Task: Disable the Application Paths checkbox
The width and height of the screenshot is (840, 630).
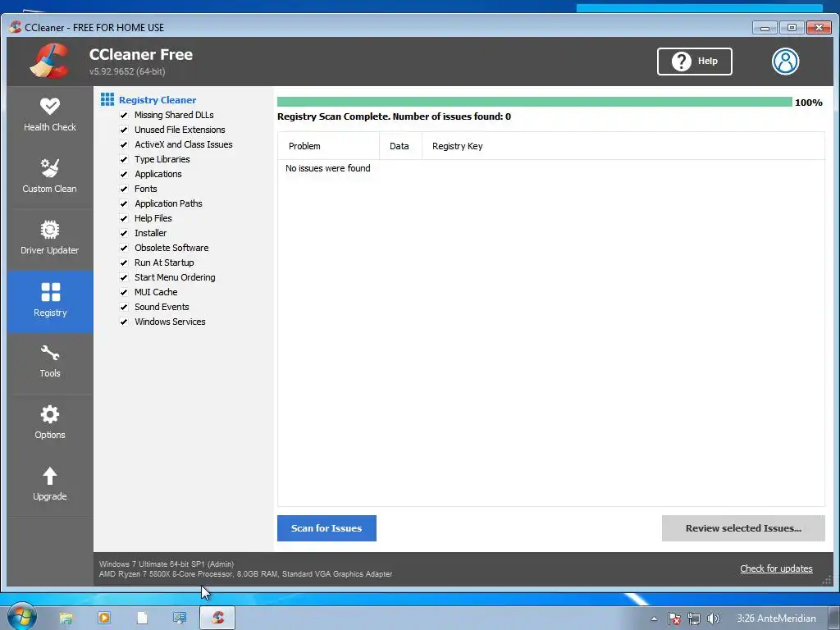Action: pyautogui.click(x=124, y=203)
